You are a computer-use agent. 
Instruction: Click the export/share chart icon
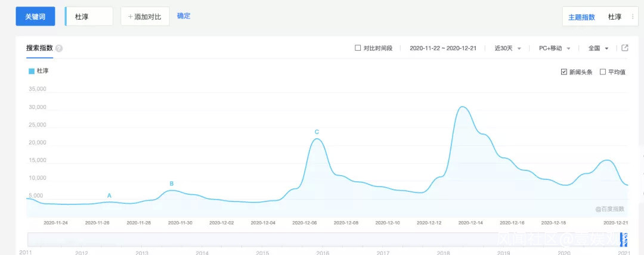coord(625,48)
